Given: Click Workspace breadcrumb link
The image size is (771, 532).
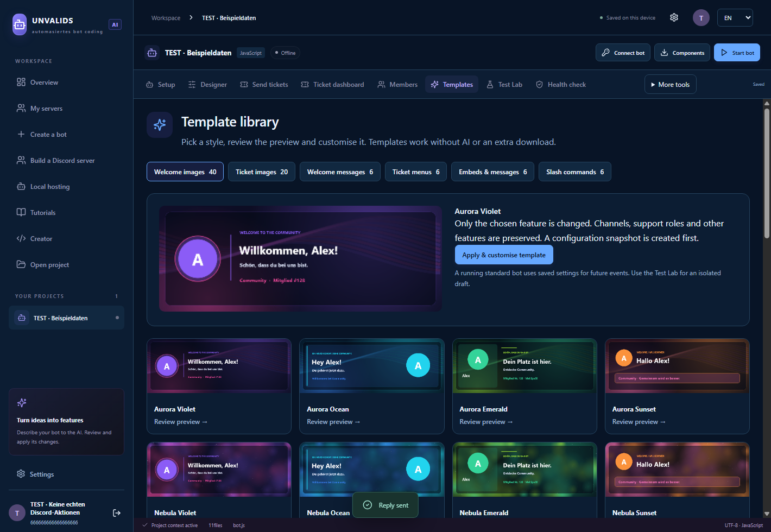Looking at the screenshot, I should coord(166,18).
